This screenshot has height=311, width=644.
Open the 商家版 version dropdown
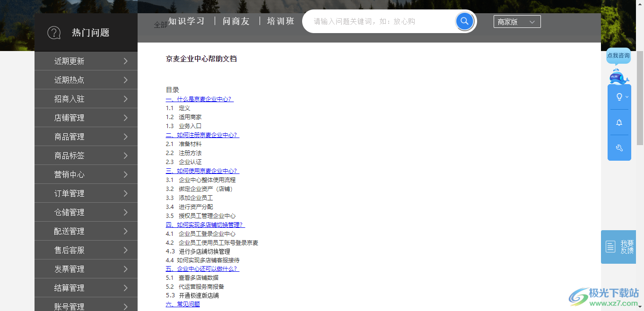517,22
